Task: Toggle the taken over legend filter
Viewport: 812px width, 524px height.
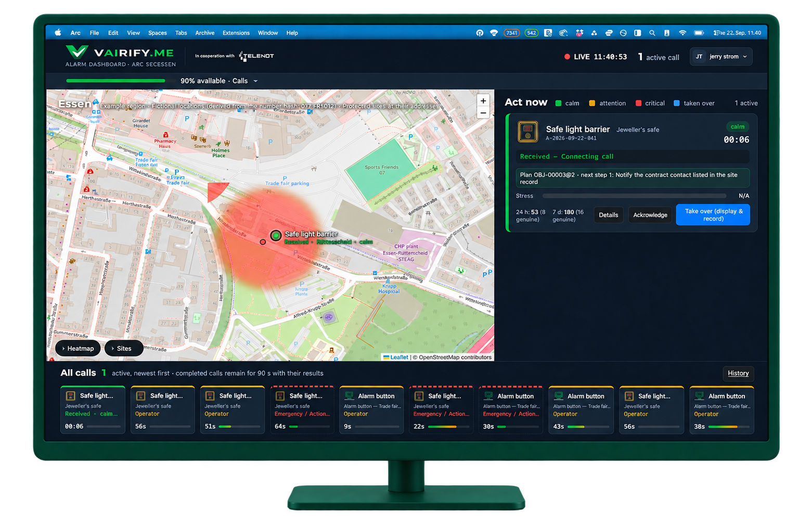Action: (x=694, y=103)
